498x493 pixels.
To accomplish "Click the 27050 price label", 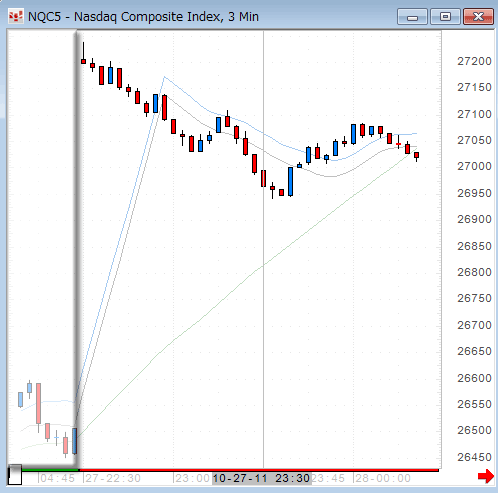I will click(474, 140).
